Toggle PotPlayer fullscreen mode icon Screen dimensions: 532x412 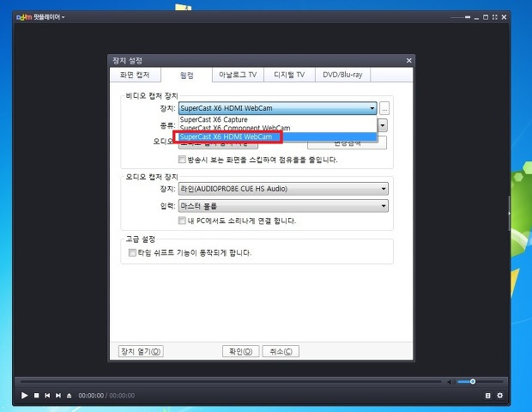[x=495, y=17]
